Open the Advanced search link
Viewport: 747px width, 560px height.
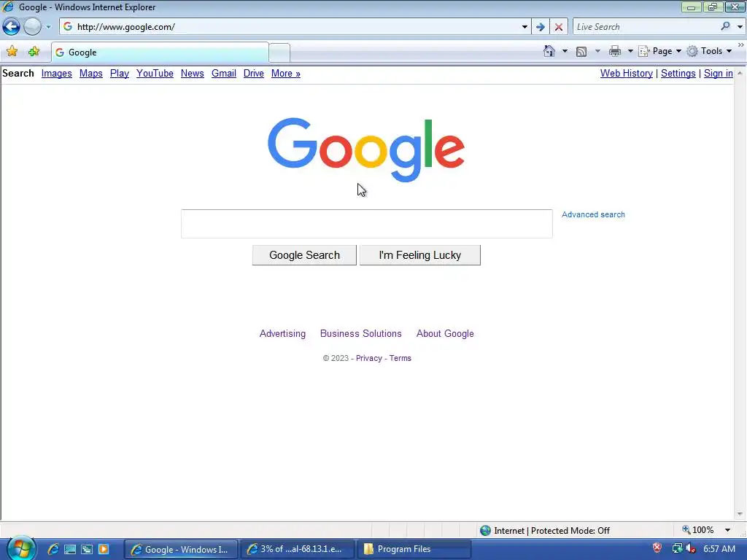click(x=593, y=215)
